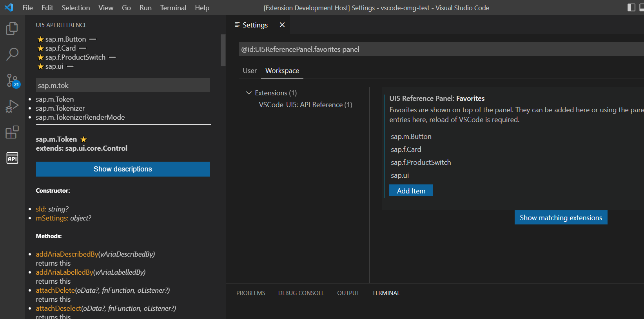Open sap.m.TokenizerRenderMode search result
Viewport: 644px width, 319px height.
click(x=80, y=117)
